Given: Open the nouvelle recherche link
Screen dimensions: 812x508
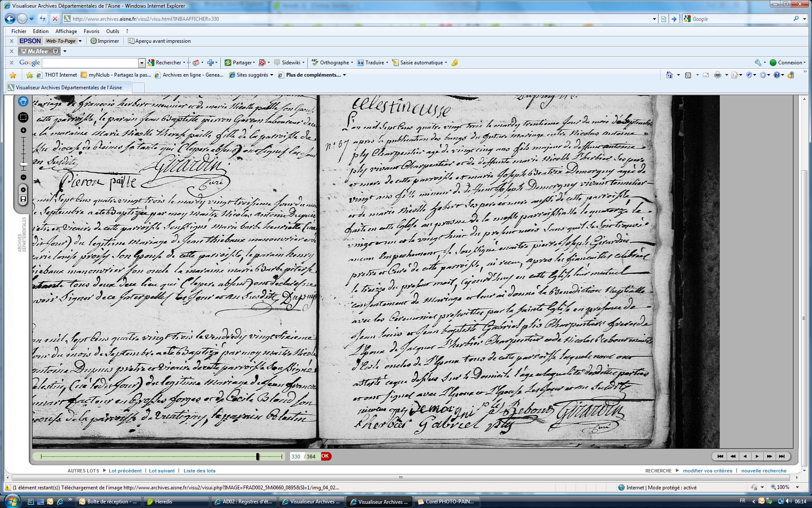Looking at the screenshot, I should pyautogui.click(x=763, y=471).
